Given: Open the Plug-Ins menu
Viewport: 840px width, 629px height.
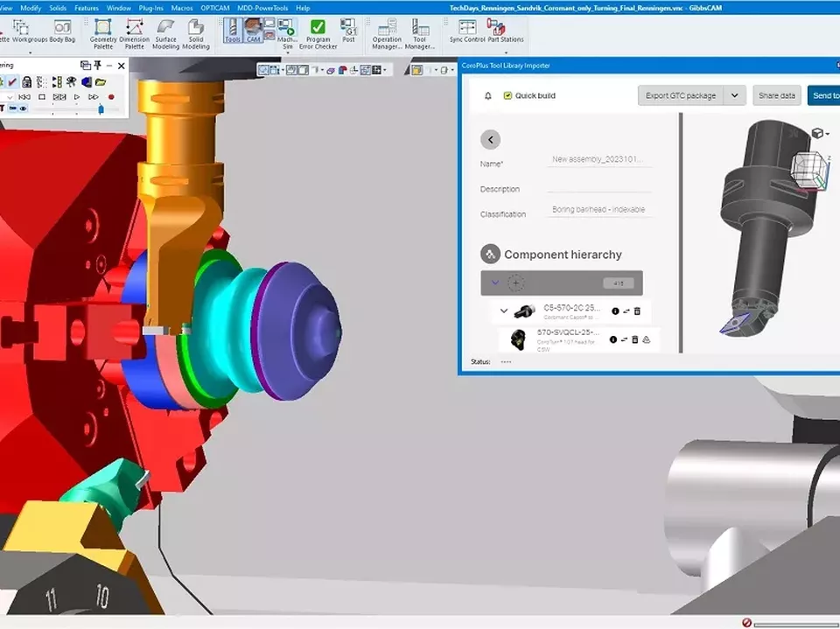Looking at the screenshot, I should tap(151, 8).
